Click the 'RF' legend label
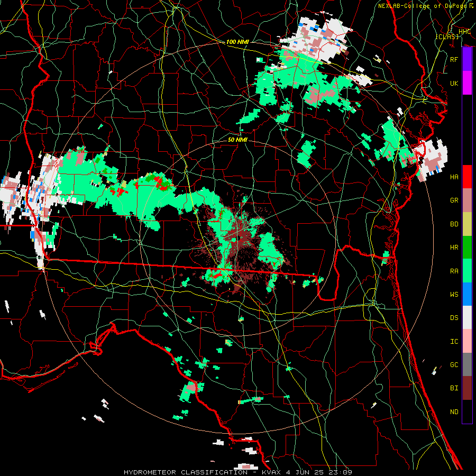Screen dimensions: 476x476 [x=454, y=59]
